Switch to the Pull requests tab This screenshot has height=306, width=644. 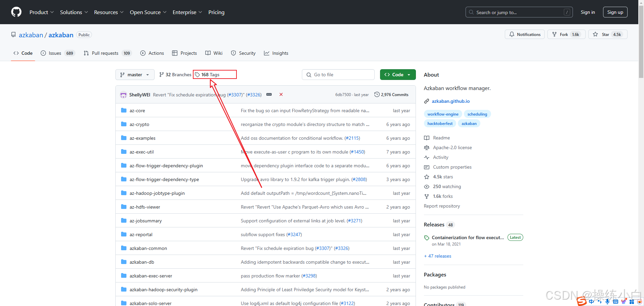(108, 53)
